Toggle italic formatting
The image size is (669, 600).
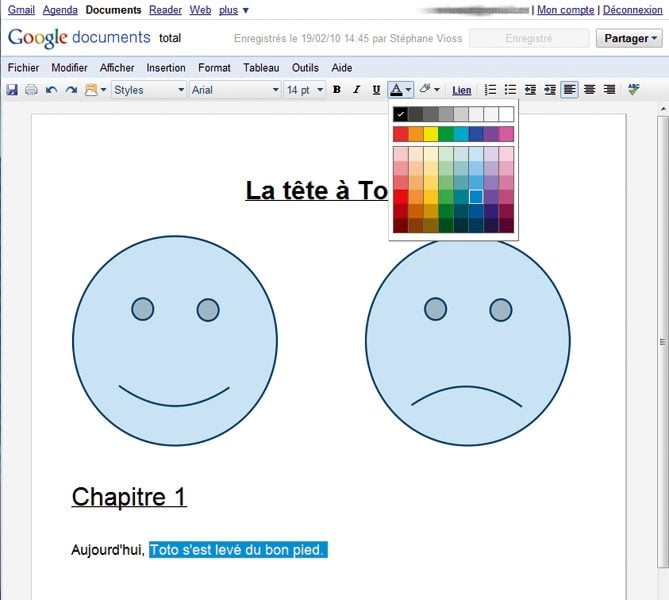(x=356, y=90)
